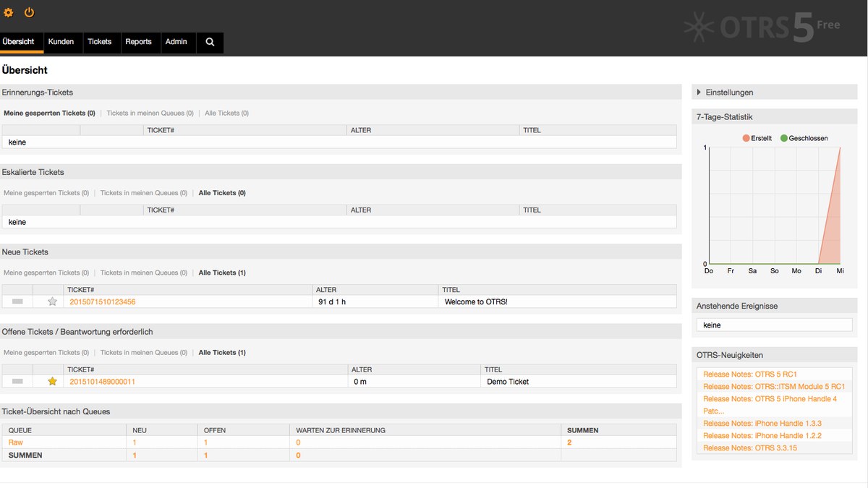Screen dimensions: 868x488
Task: Open Release Notes: OTRS 5 iPhone Handle 4
Action: point(770,405)
